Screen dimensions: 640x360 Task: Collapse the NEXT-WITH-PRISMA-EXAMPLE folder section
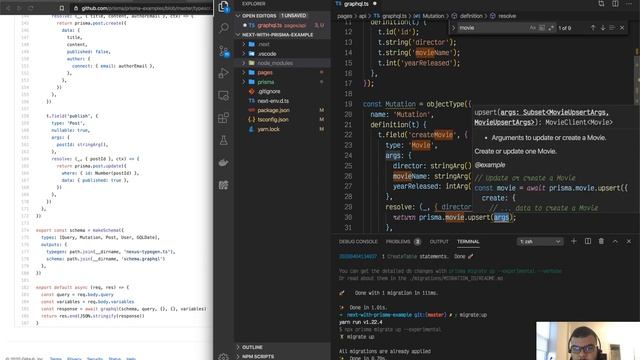tap(282, 35)
